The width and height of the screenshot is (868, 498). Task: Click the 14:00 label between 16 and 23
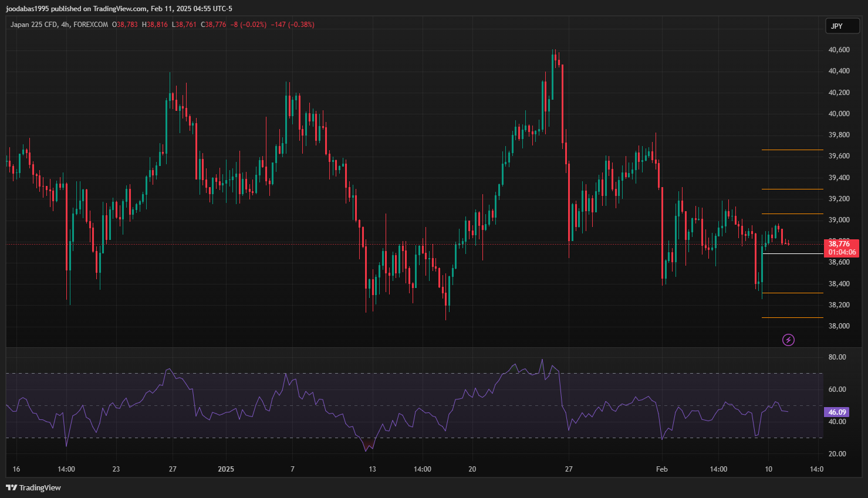66,469
